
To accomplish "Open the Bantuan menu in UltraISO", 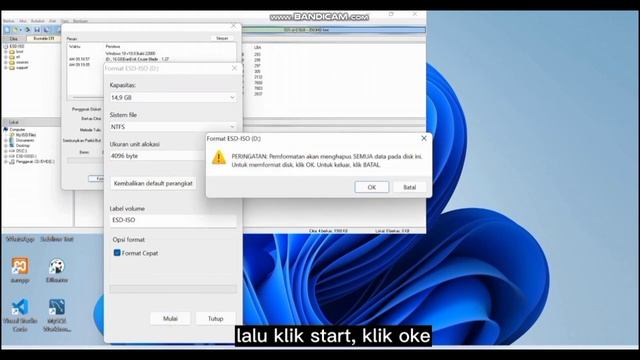I will point(80,21).
